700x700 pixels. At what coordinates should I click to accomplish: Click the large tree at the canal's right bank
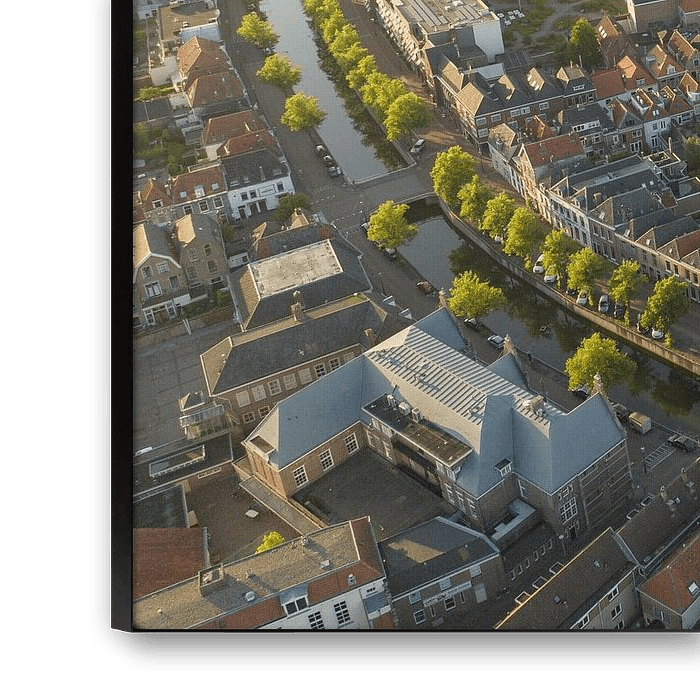(600, 360)
